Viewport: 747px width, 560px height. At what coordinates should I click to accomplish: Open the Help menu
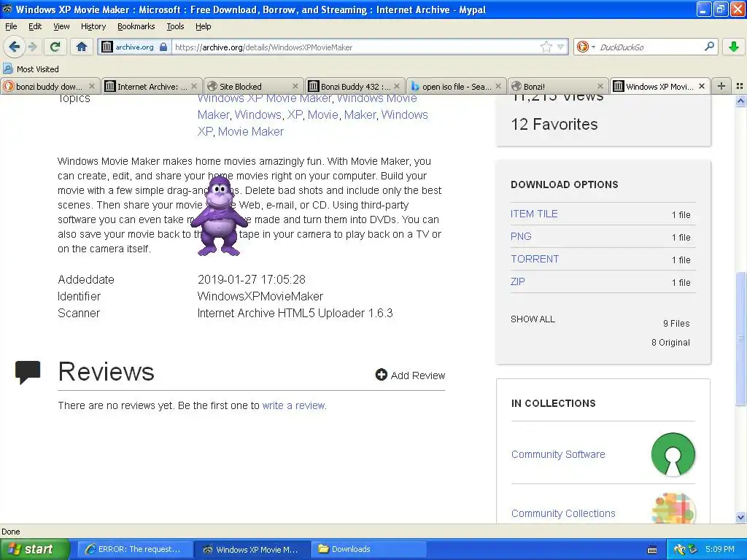pos(203,26)
